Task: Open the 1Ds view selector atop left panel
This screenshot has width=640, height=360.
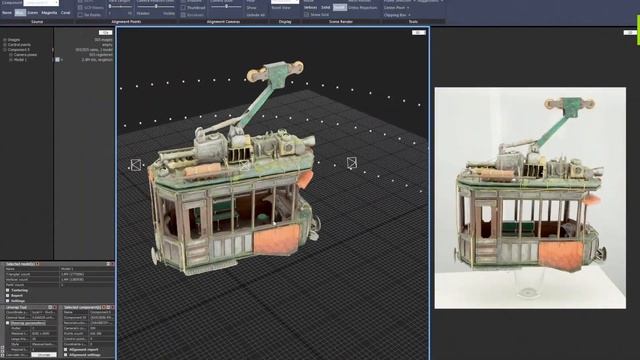Action: [x=106, y=32]
